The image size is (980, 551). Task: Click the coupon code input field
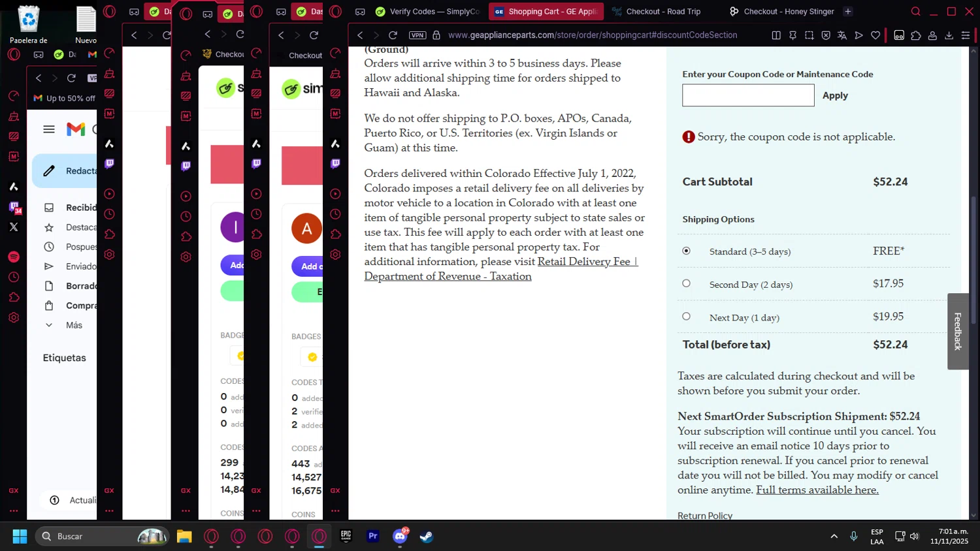click(x=748, y=95)
